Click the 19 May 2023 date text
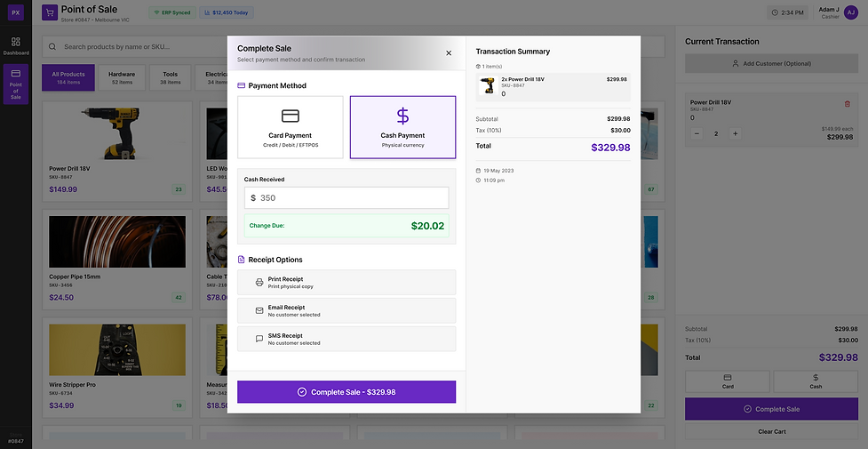The image size is (868, 449). pos(498,171)
